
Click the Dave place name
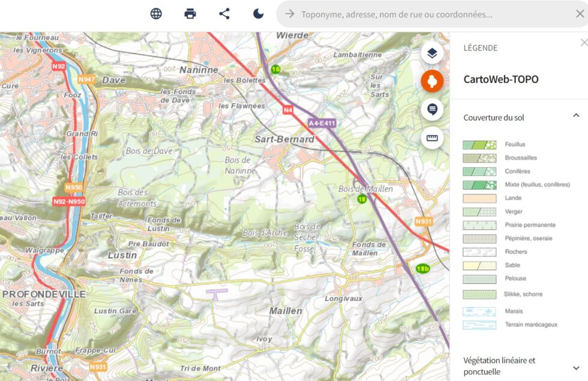click(114, 80)
